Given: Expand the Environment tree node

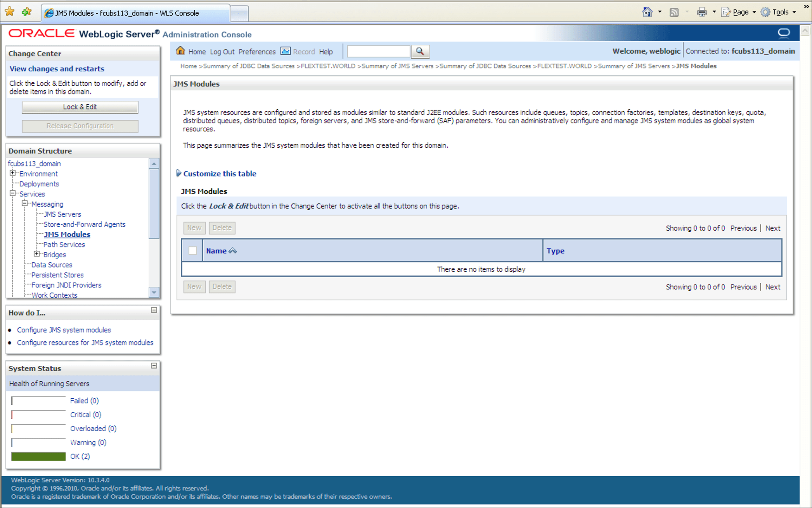Looking at the screenshot, I should [x=13, y=173].
